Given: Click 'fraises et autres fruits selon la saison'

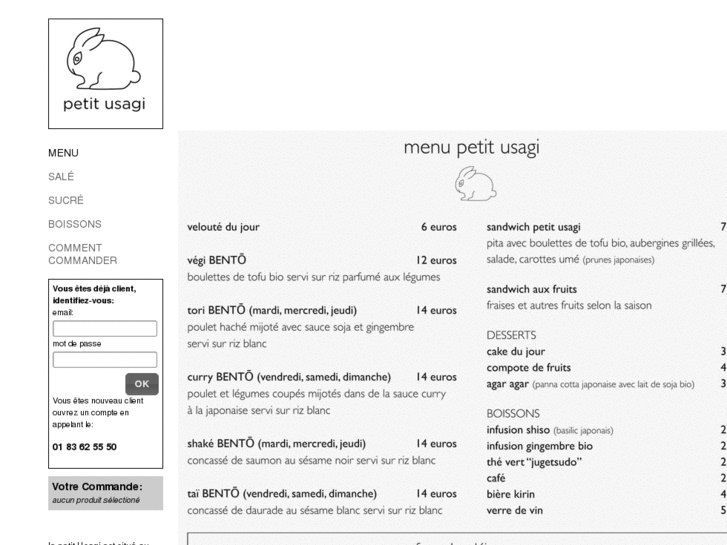Looking at the screenshot, I should 569,306.
